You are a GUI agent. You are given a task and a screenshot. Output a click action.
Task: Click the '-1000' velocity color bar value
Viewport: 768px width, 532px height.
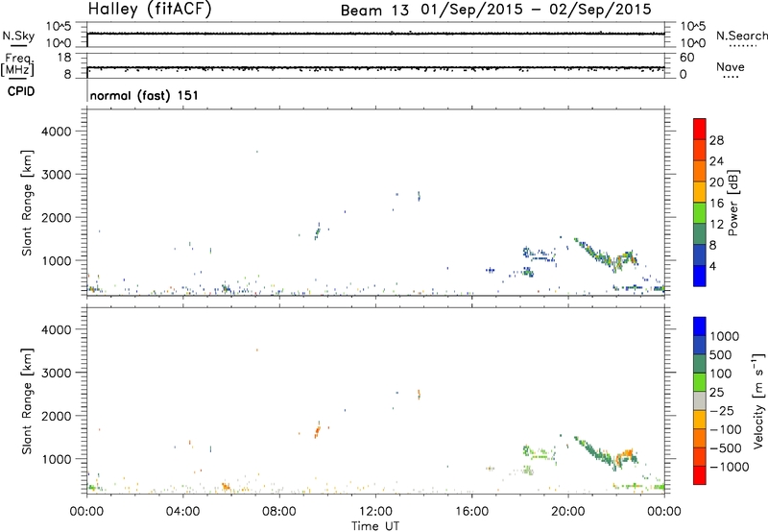coord(729,467)
